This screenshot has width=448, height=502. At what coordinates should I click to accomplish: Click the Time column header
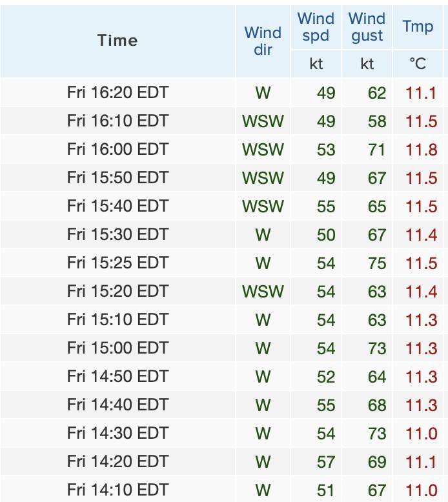(117, 41)
